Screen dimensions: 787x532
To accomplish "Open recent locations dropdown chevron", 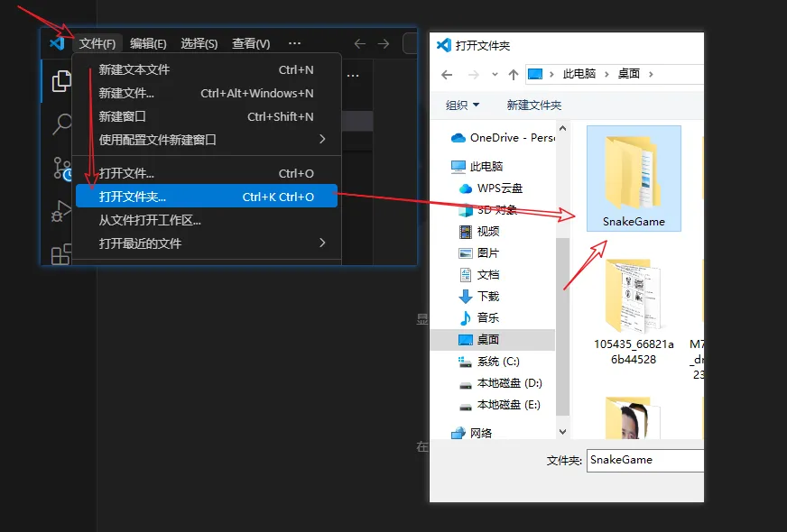I will pyautogui.click(x=495, y=74).
